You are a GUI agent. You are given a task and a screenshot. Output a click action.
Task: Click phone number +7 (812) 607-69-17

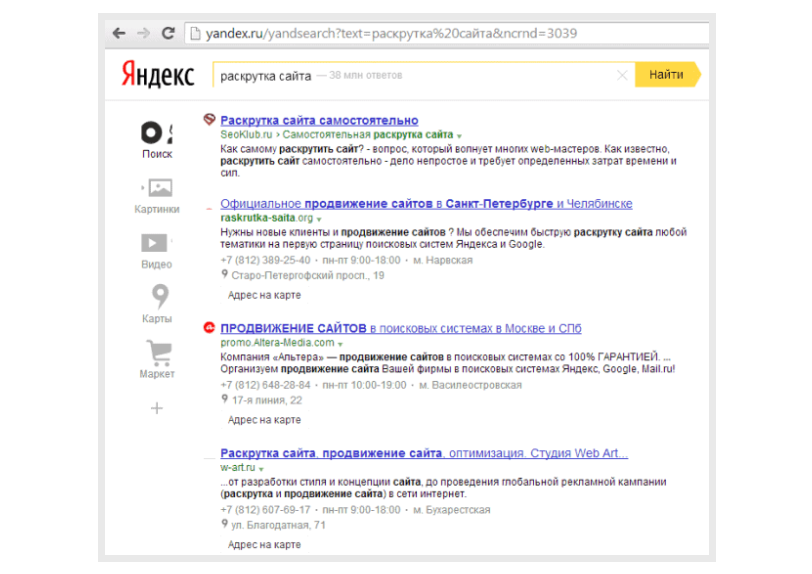265,510
